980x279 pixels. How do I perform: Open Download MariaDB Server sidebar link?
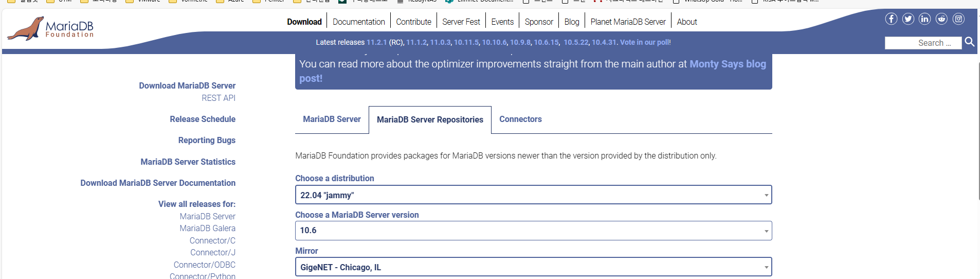pyautogui.click(x=187, y=85)
